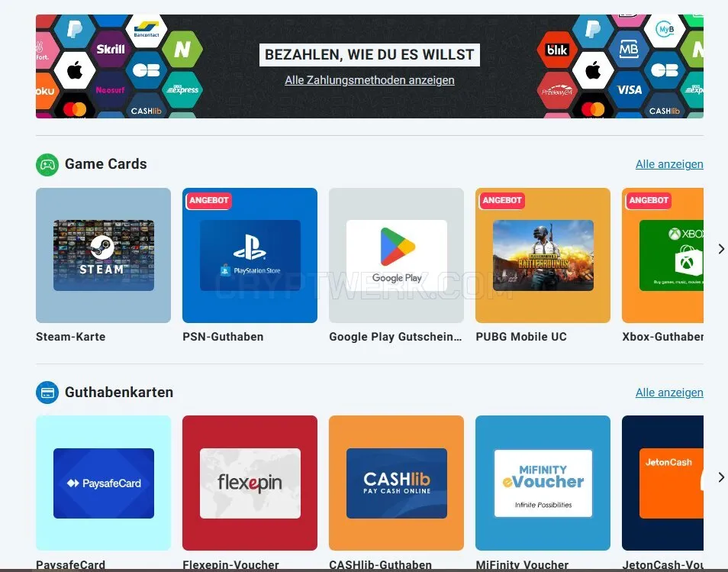Click the right Apple hexagon logo
This screenshot has width=728, height=572.
593,70
